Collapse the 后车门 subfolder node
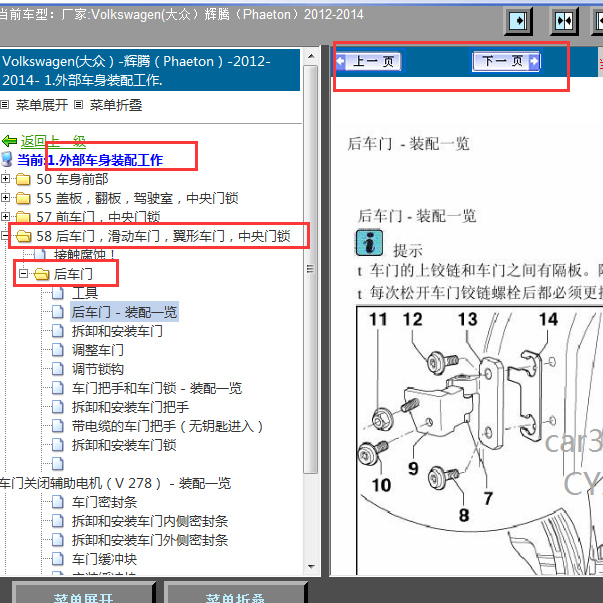Viewport: 603px width, 603px height. coord(24,273)
